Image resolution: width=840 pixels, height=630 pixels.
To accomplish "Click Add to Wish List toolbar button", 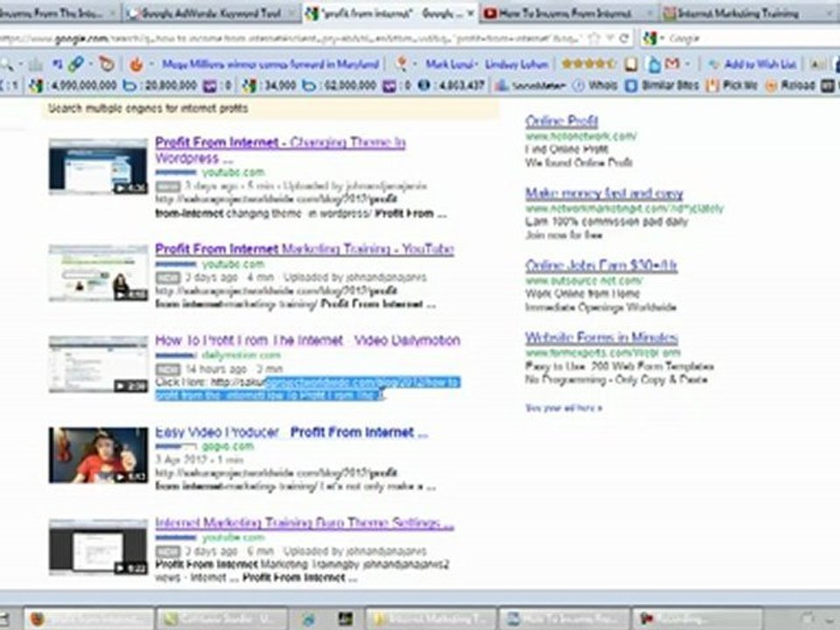I will click(752, 64).
